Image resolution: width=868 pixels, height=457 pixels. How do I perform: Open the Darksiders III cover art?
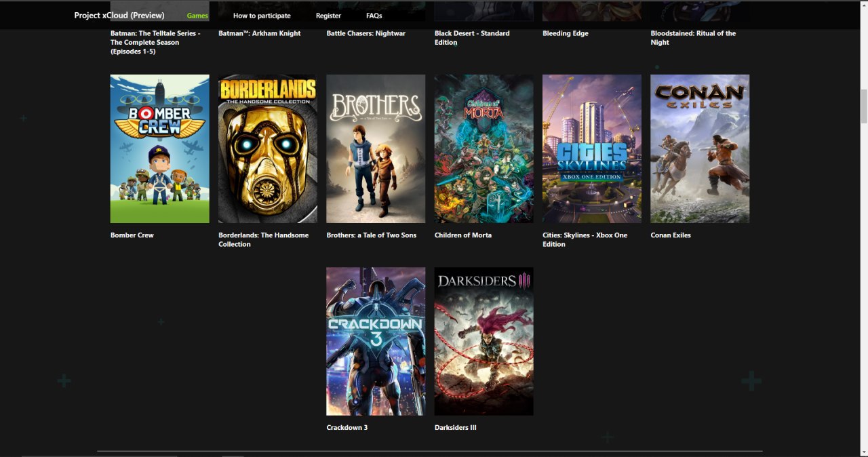pos(484,341)
